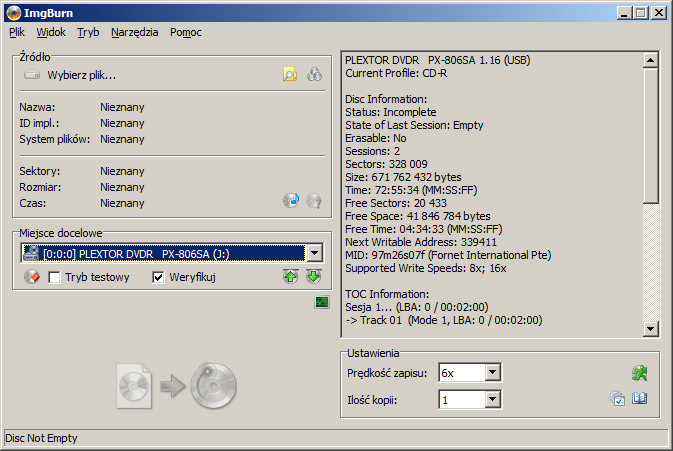Click the Status: Incomplete line
This screenshot has width=673, height=451.
click(x=391, y=112)
